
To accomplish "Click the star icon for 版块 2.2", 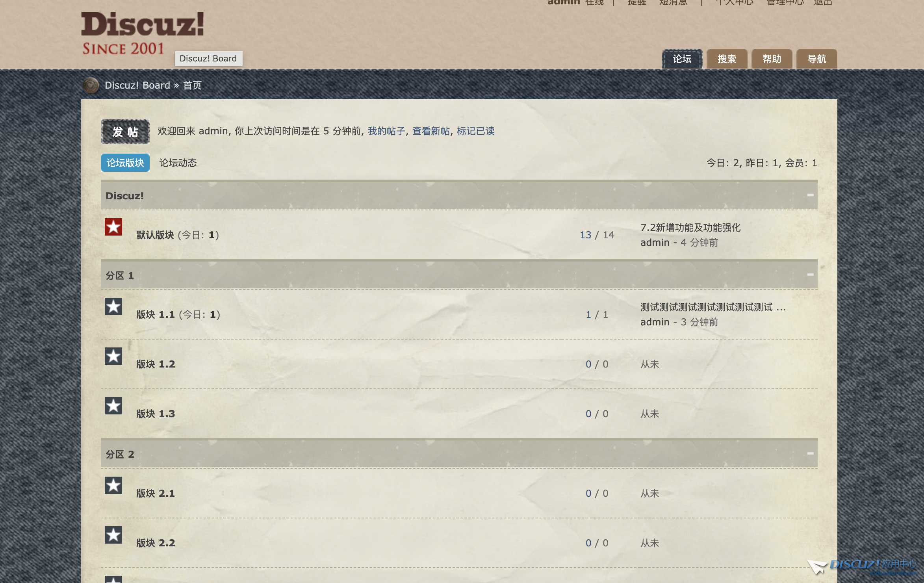I will pyautogui.click(x=113, y=535).
